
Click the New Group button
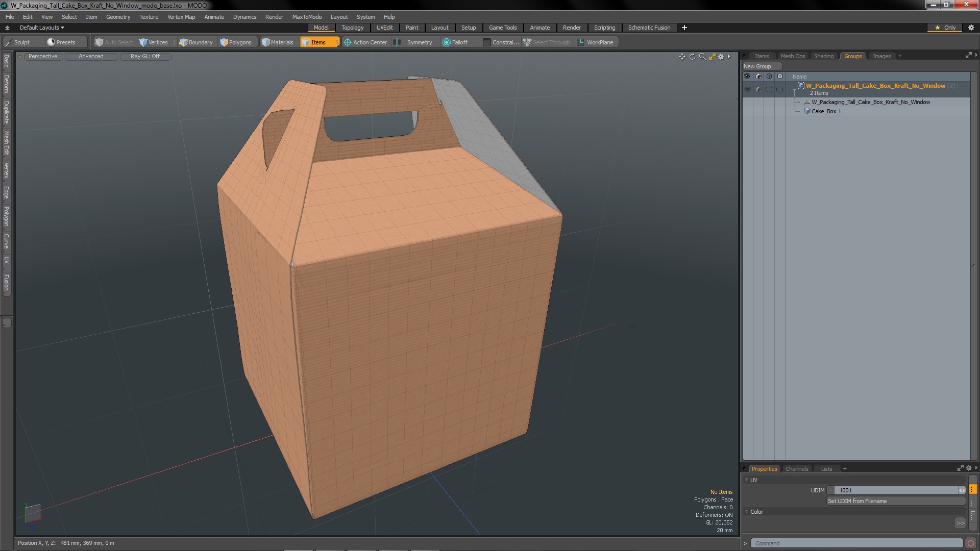tap(757, 66)
